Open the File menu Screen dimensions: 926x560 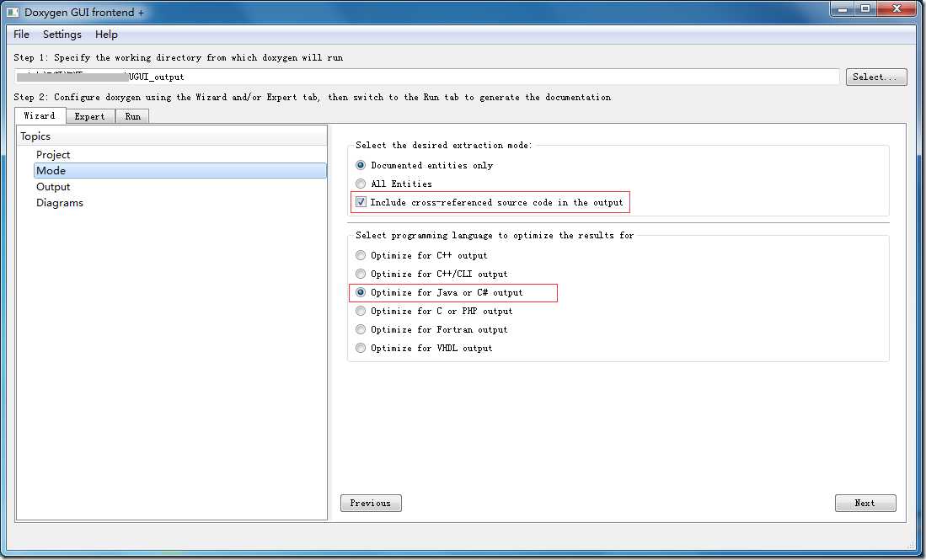[x=21, y=35]
